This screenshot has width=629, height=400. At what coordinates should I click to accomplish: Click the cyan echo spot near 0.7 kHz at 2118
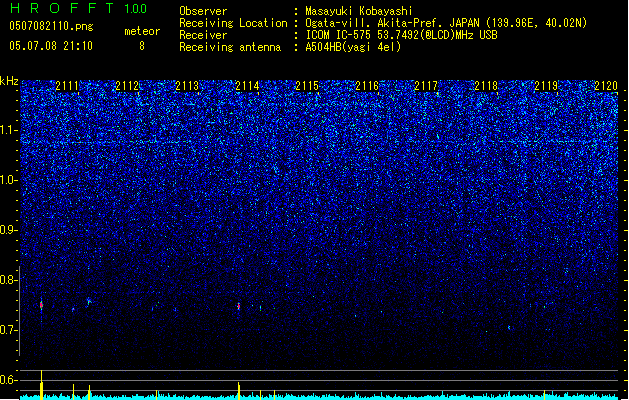[509, 328]
